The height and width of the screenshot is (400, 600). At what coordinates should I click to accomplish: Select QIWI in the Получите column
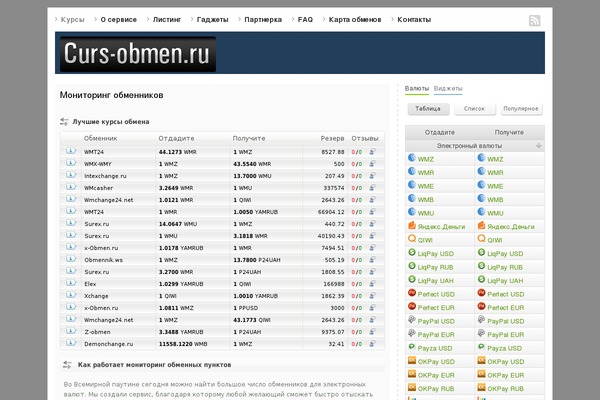point(495,240)
